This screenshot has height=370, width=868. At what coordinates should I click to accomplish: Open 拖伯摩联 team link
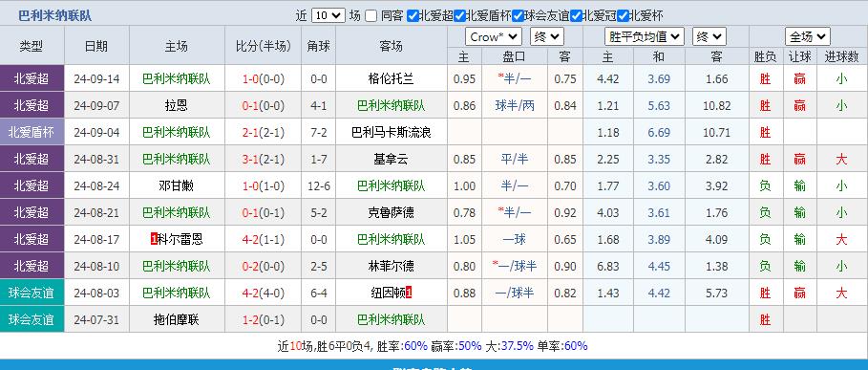(x=176, y=319)
